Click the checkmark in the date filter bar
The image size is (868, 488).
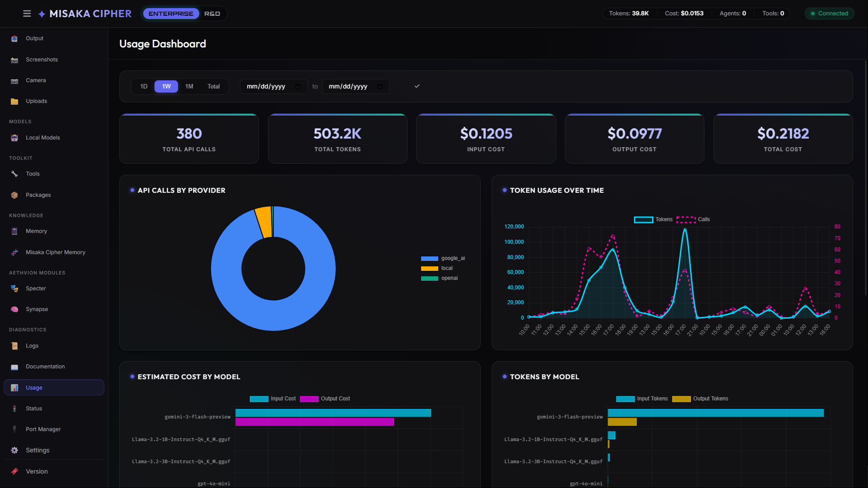pyautogui.click(x=417, y=86)
